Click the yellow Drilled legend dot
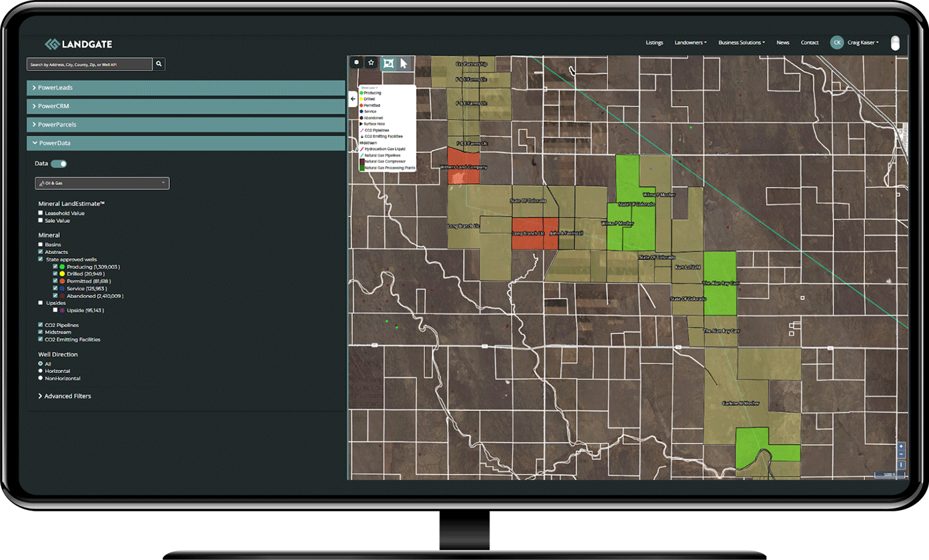Image resolution: width=929 pixels, height=560 pixels. coord(361,99)
